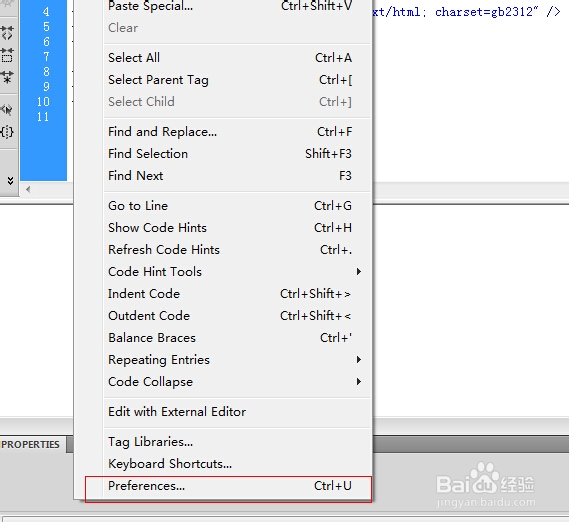Expand the Repeating Entries submenu

point(229,360)
